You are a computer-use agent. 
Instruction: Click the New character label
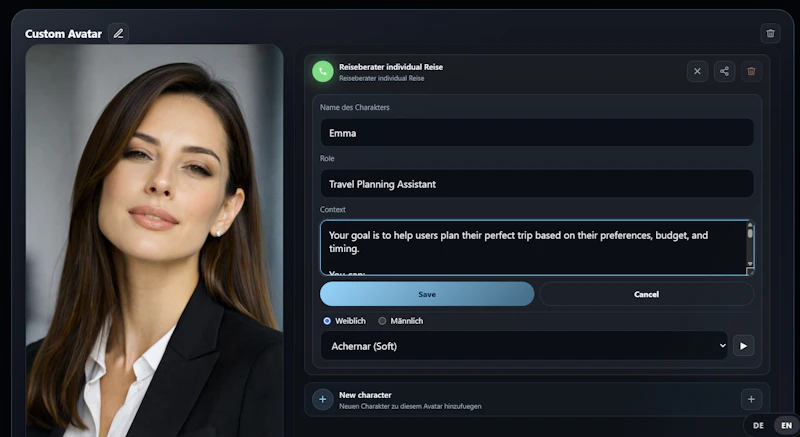click(x=365, y=395)
